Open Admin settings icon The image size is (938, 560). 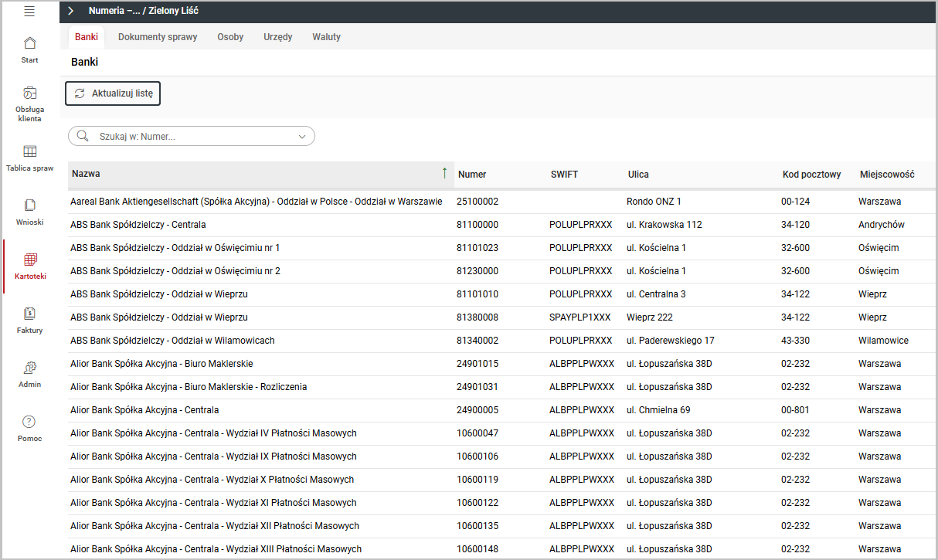pos(29,368)
